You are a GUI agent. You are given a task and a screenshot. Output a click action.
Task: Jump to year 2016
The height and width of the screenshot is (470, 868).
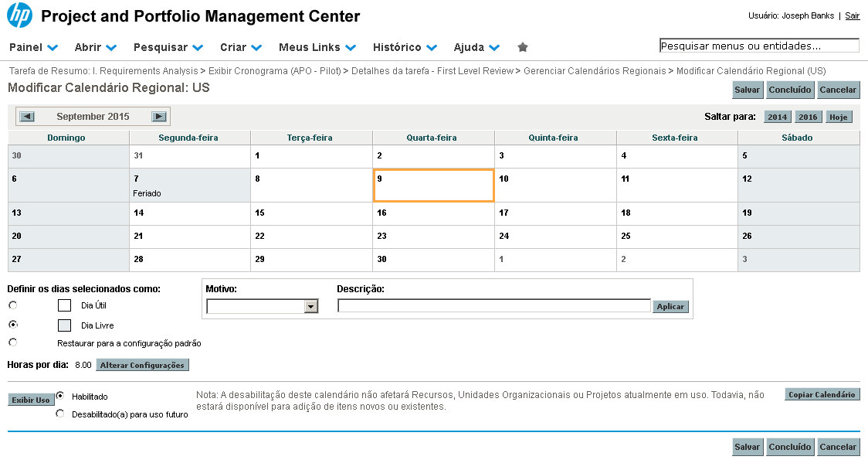coord(808,117)
